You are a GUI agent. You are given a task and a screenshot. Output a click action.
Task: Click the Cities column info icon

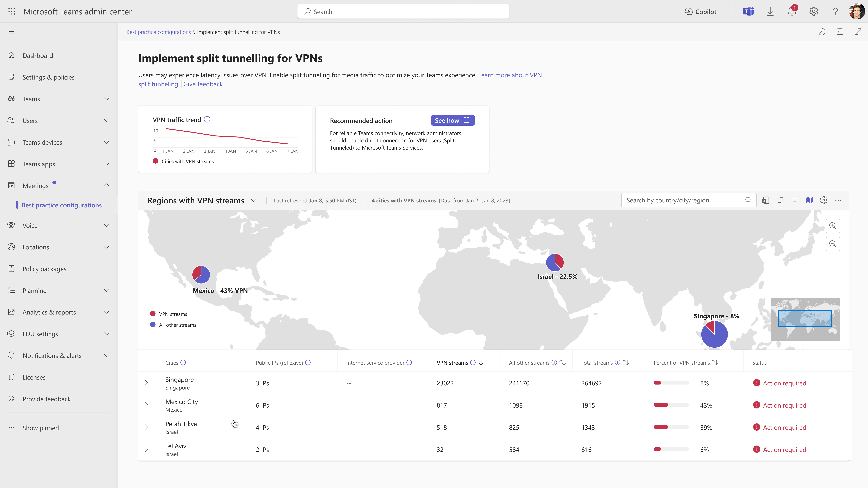pos(183,363)
